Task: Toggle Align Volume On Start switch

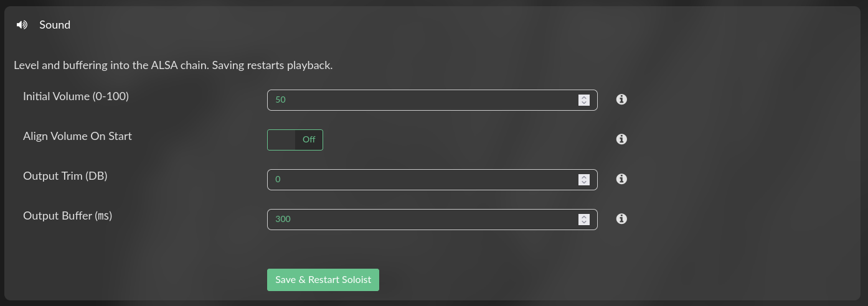Action: click(x=295, y=139)
